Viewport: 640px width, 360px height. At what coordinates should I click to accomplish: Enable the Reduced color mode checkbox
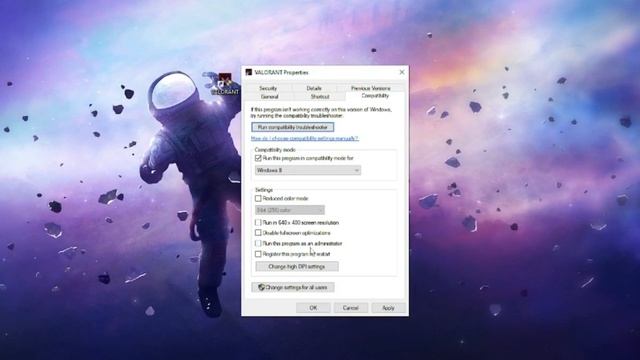click(258, 198)
